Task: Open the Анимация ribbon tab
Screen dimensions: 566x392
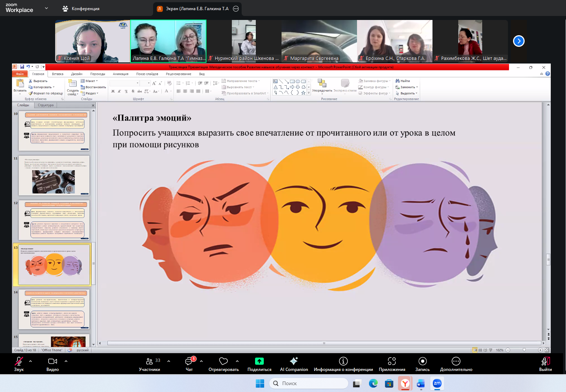Action: pos(120,74)
